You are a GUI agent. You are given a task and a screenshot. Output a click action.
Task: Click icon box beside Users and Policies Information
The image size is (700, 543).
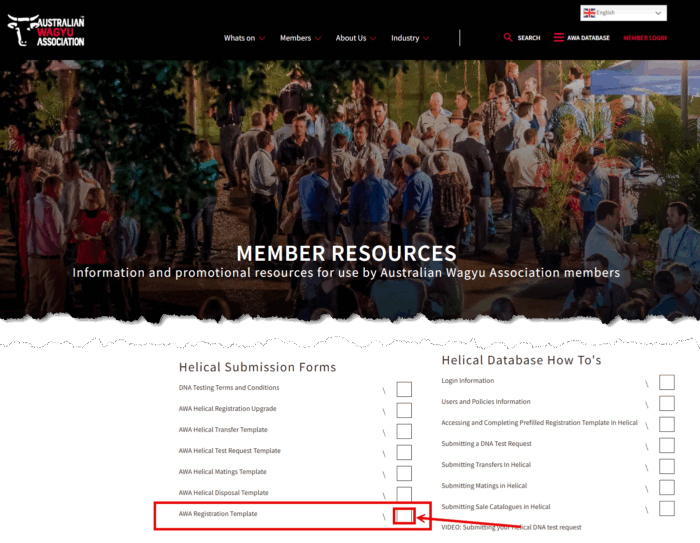point(667,404)
